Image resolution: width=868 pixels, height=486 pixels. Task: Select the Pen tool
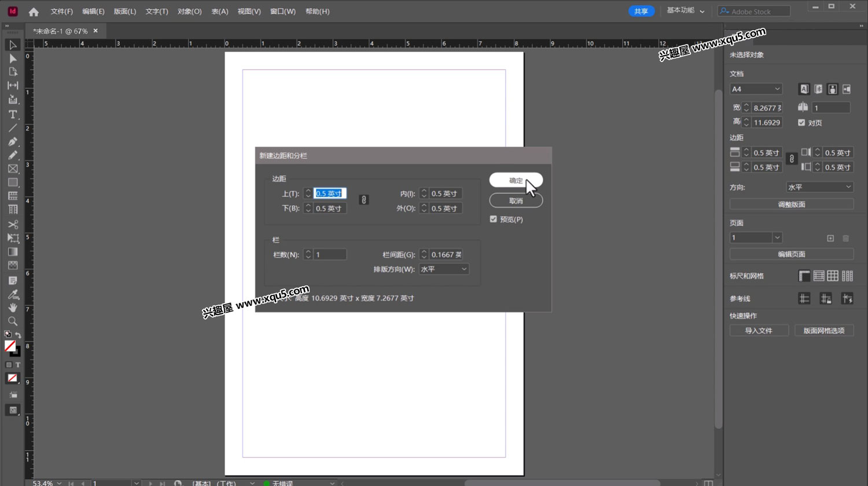[13, 141]
